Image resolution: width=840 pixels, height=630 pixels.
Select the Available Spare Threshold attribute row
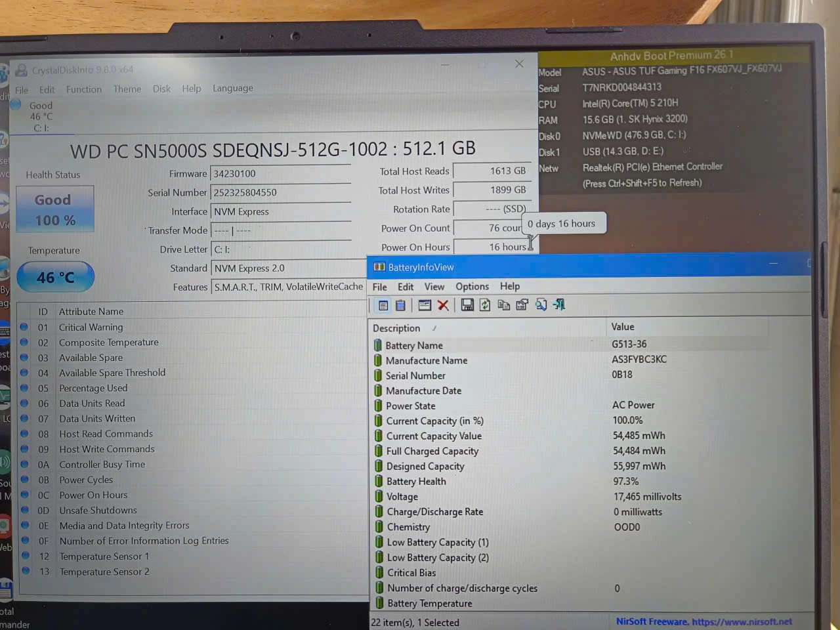pos(193,373)
